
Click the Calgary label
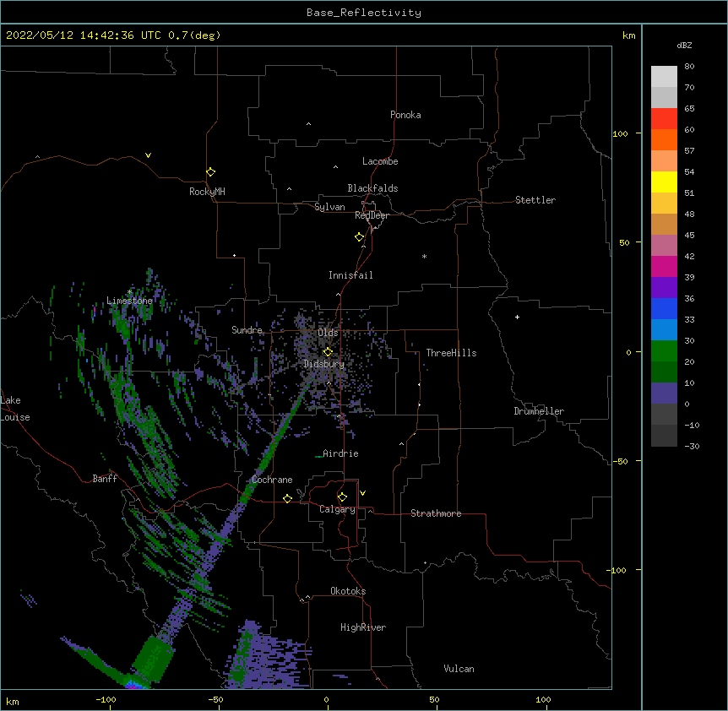click(337, 509)
